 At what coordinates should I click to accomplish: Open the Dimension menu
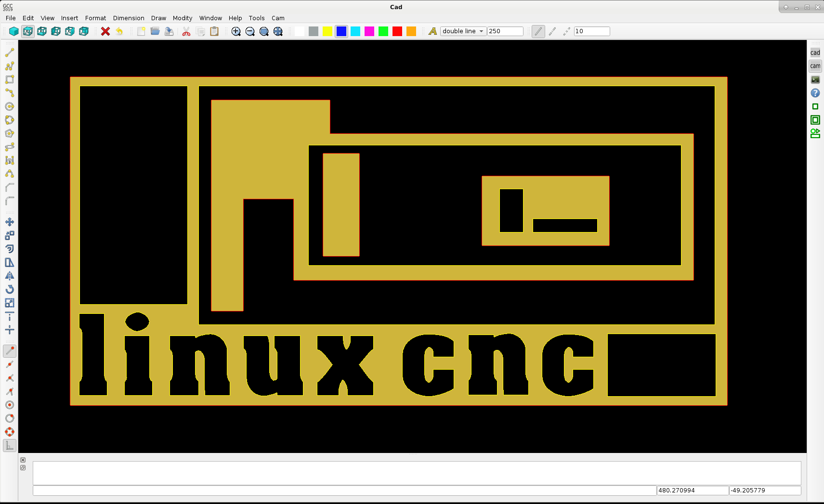(x=129, y=18)
